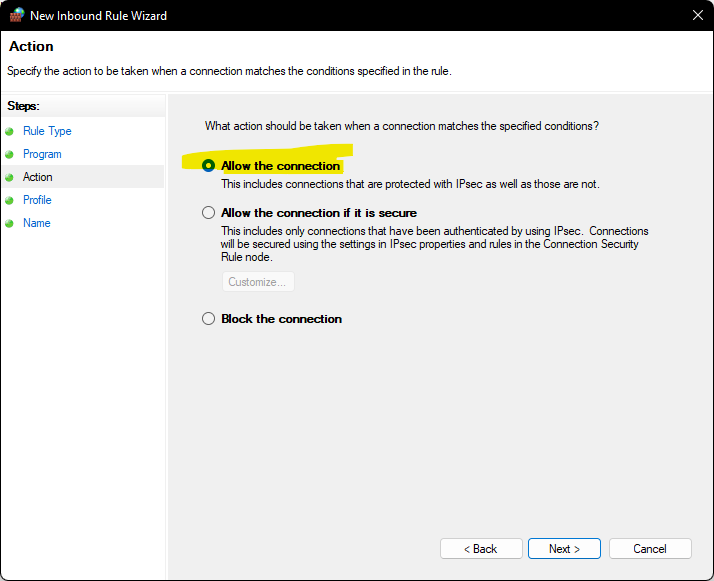Select the Block the connection option
The width and height of the screenshot is (714, 581).
[209, 319]
